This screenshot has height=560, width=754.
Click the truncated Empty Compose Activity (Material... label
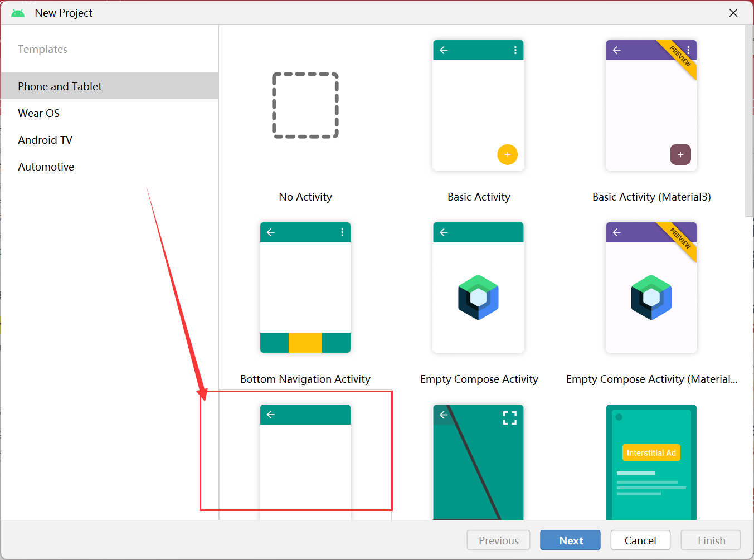point(651,379)
